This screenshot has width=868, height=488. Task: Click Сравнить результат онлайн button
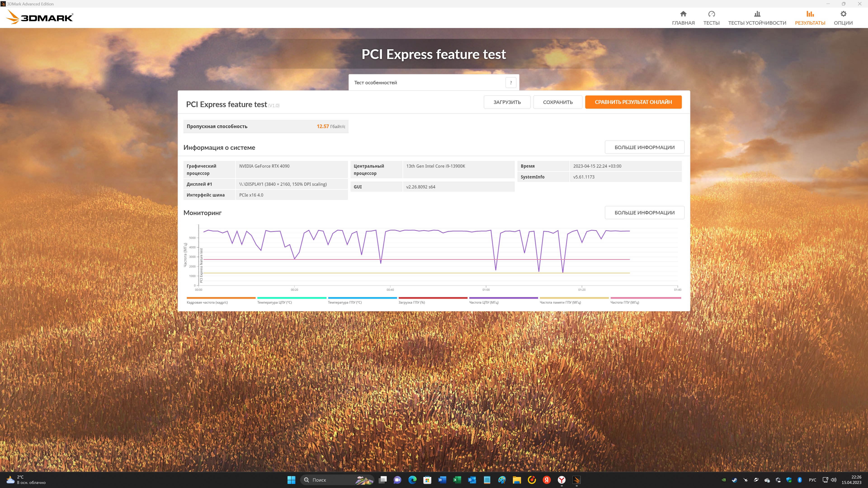coord(633,102)
